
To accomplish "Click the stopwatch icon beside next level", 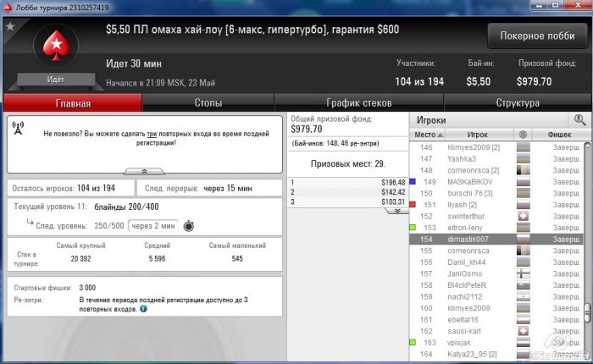I will tap(189, 226).
